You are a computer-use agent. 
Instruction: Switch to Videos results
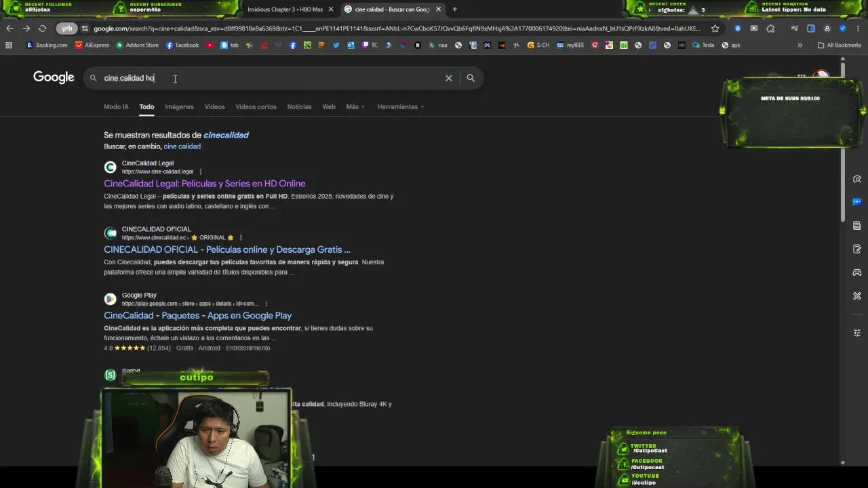pyautogui.click(x=214, y=106)
